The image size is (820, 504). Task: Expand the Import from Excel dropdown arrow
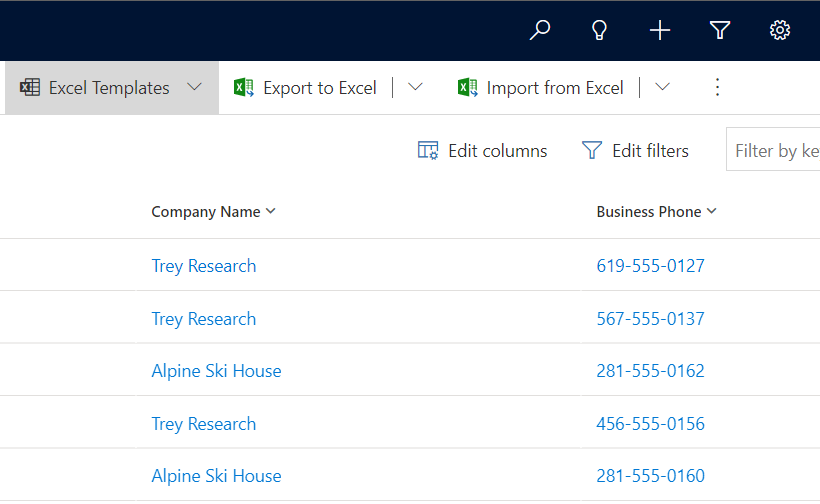pyautogui.click(x=662, y=88)
